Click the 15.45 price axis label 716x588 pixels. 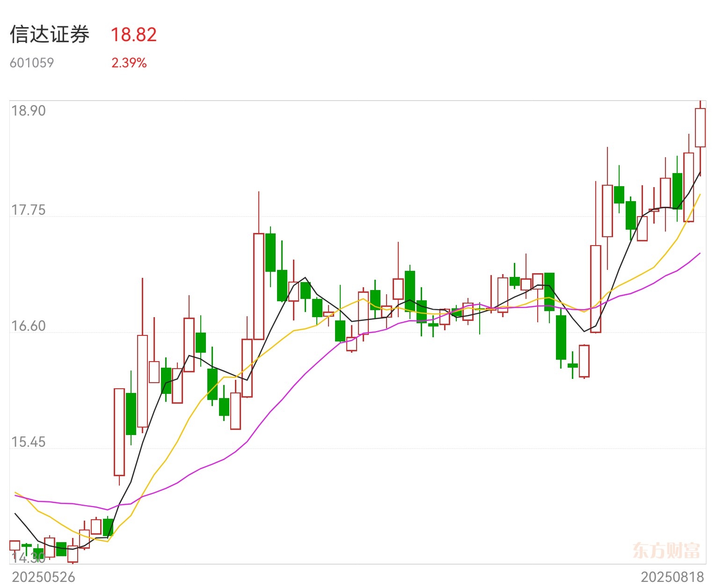click(29, 442)
